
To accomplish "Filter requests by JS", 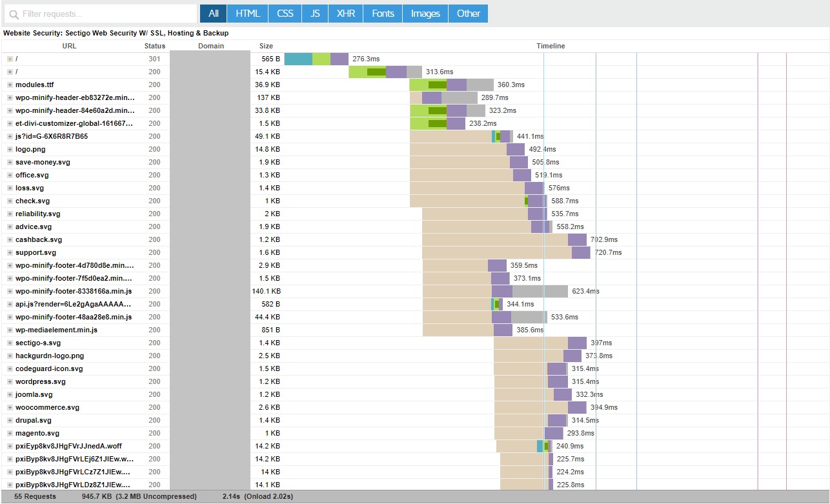I will (315, 14).
